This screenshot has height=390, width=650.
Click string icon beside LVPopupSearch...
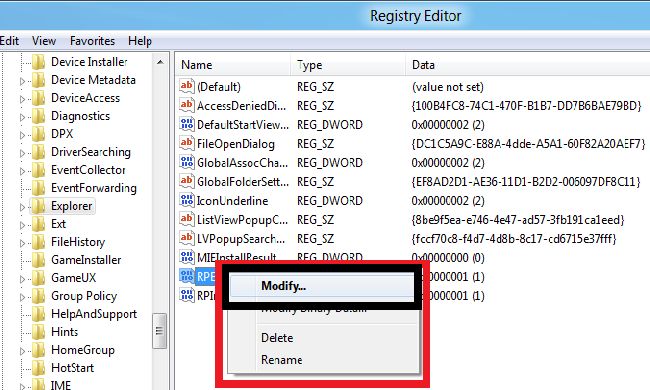tap(187, 238)
